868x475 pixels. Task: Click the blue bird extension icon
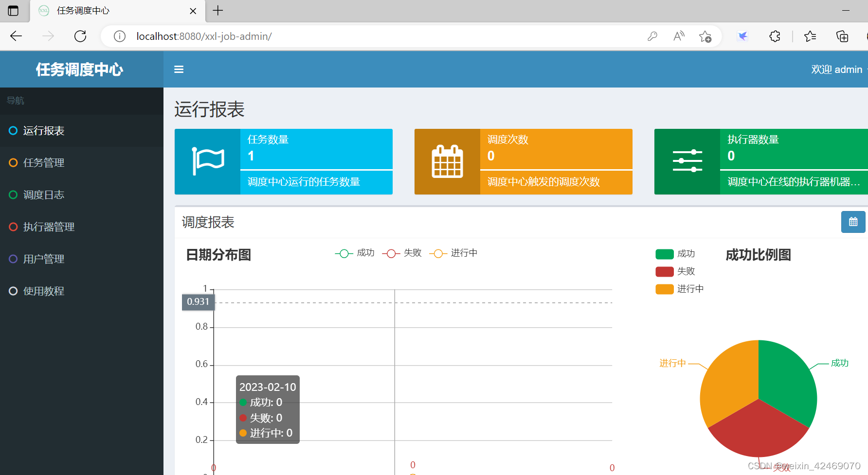(x=742, y=36)
